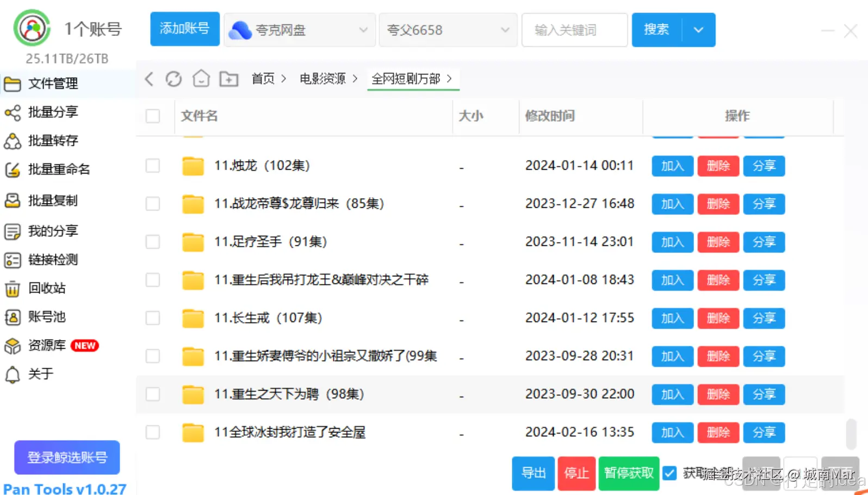Click the 文件管理 folder icon
Image resolution: width=868 pixels, height=495 pixels.
[13, 84]
